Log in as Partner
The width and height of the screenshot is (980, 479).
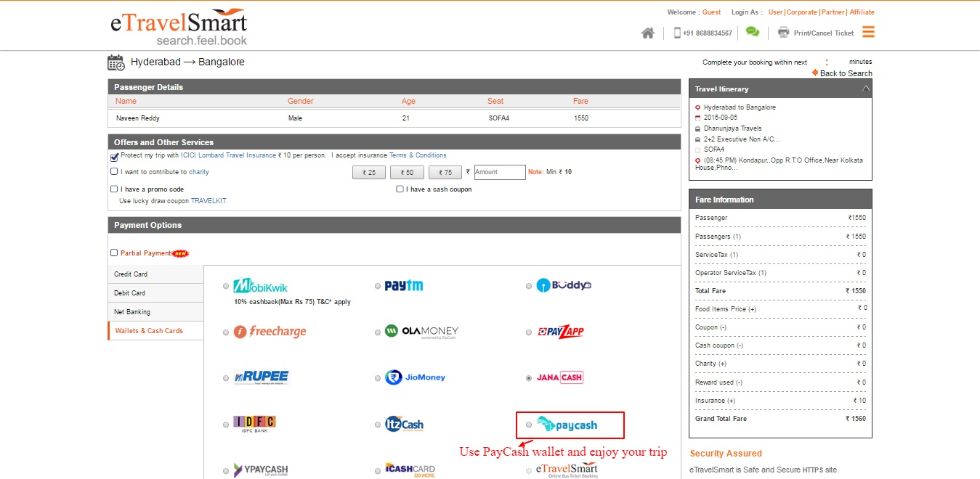(833, 12)
